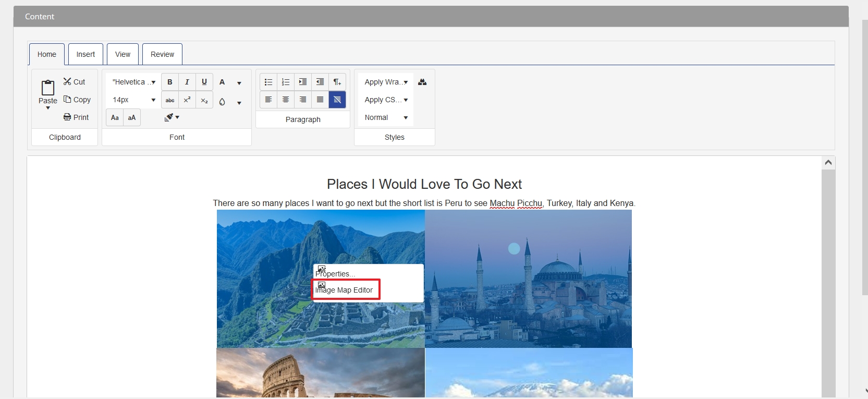Increase paragraph indent
The width and height of the screenshot is (868, 399).
(303, 82)
